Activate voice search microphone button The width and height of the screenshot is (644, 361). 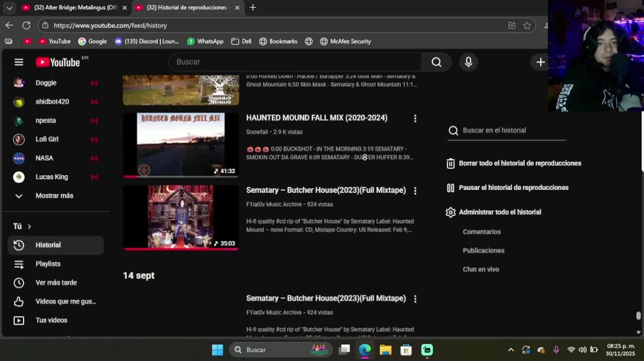pos(468,62)
